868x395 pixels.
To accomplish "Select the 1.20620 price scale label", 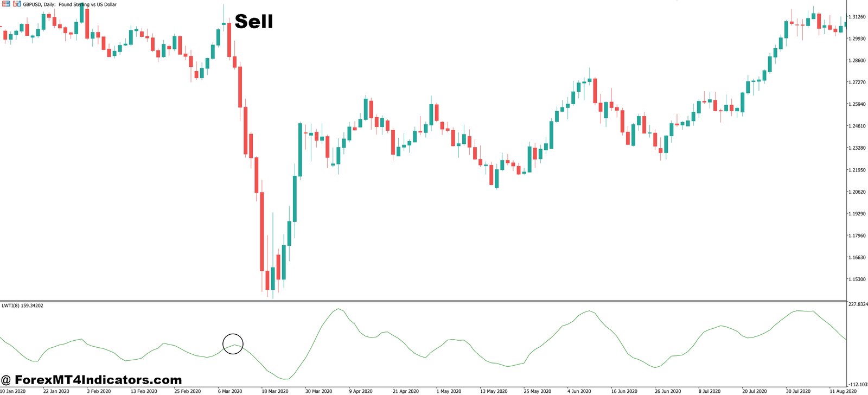I will (857, 192).
